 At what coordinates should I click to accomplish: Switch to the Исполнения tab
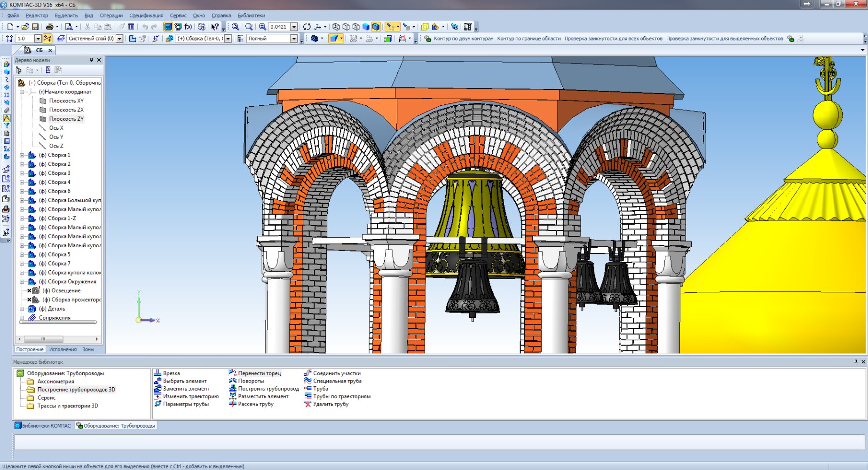63,349
